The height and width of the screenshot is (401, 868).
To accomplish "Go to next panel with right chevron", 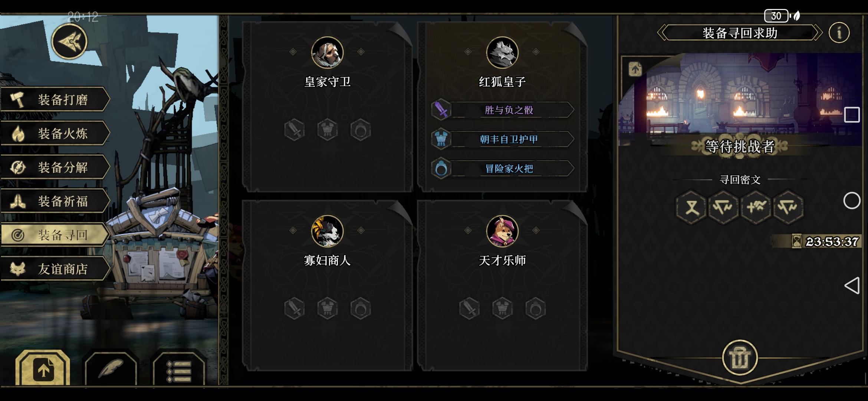I will [x=817, y=33].
